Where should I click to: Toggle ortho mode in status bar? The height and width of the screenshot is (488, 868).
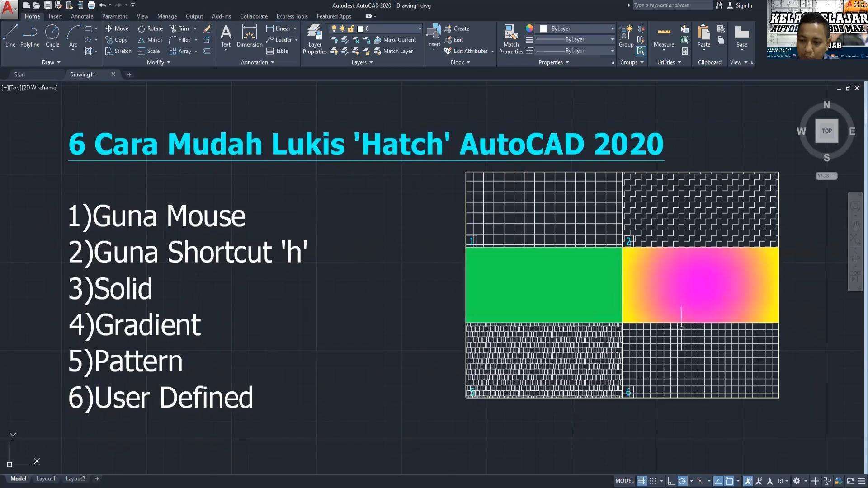click(671, 481)
